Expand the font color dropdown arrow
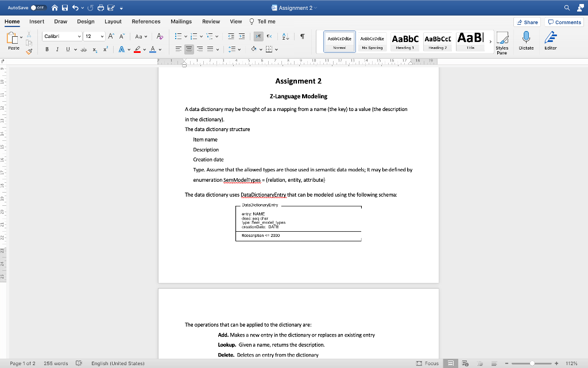The image size is (588, 368). (160, 49)
